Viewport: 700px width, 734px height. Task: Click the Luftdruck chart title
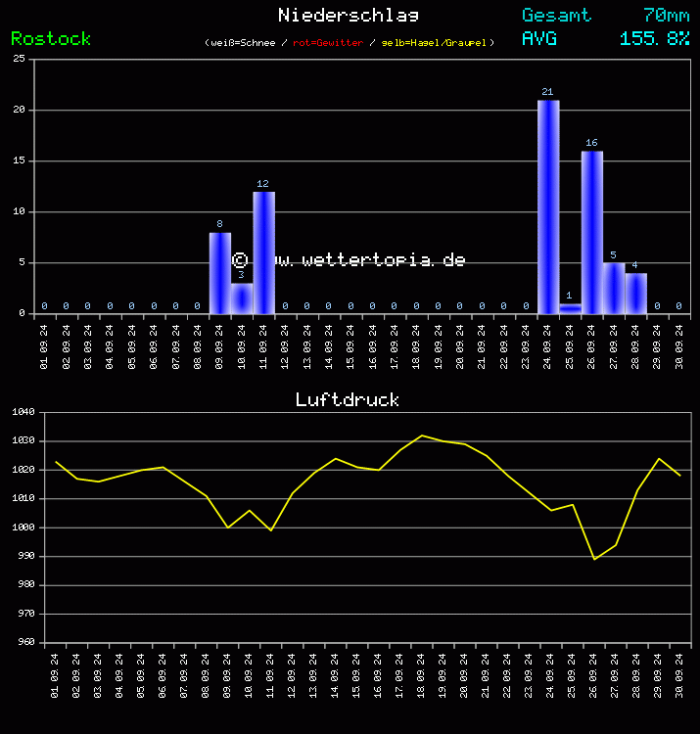[x=348, y=399]
